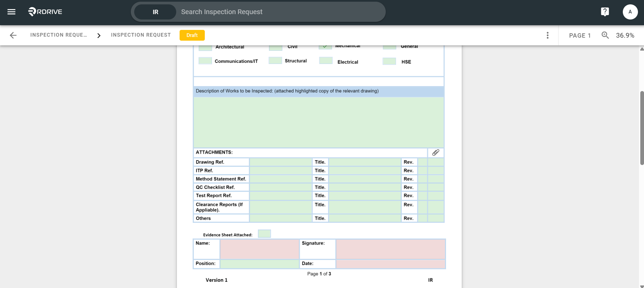Click the attachments paperclip icon
Viewport: 644px width, 288px height.
tap(435, 153)
